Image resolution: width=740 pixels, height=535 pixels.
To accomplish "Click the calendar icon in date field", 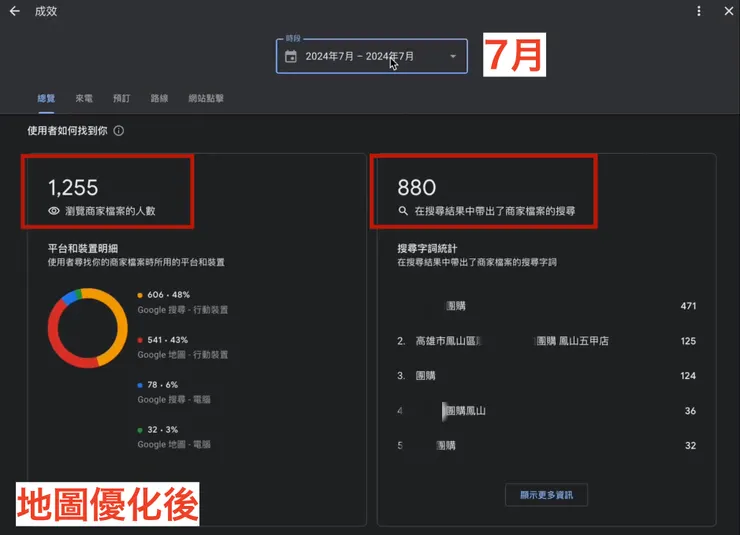I will pyautogui.click(x=291, y=57).
